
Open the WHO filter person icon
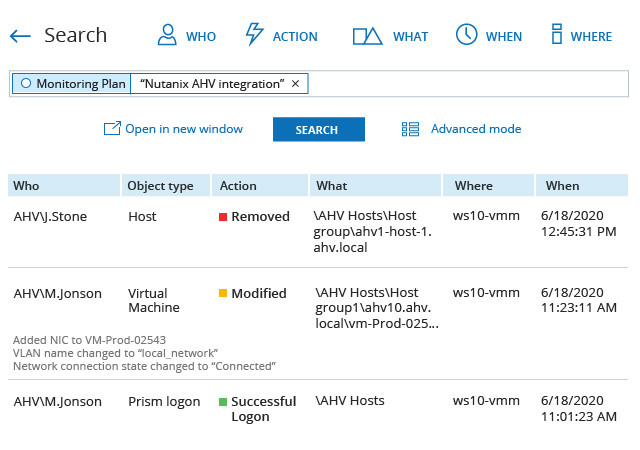tap(167, 35)
